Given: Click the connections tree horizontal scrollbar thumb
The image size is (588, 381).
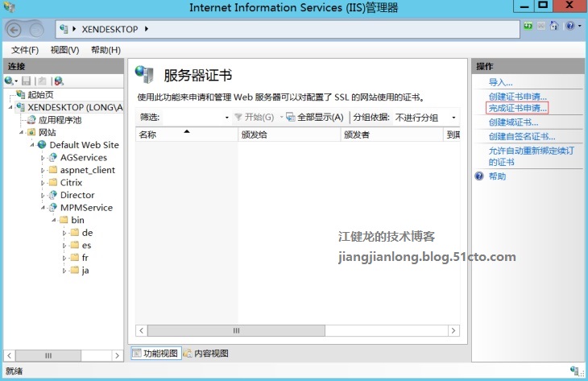Looking at the screenshot, I should 48,355.
